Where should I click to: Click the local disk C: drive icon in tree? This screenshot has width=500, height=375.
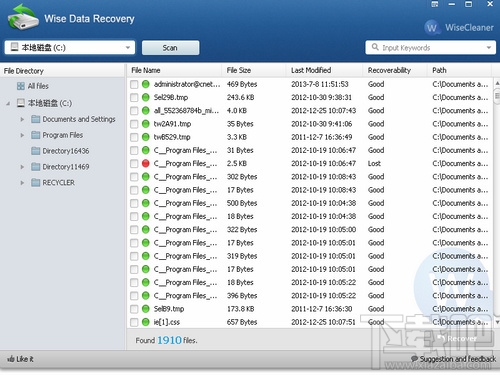click(x=21, y=103)
